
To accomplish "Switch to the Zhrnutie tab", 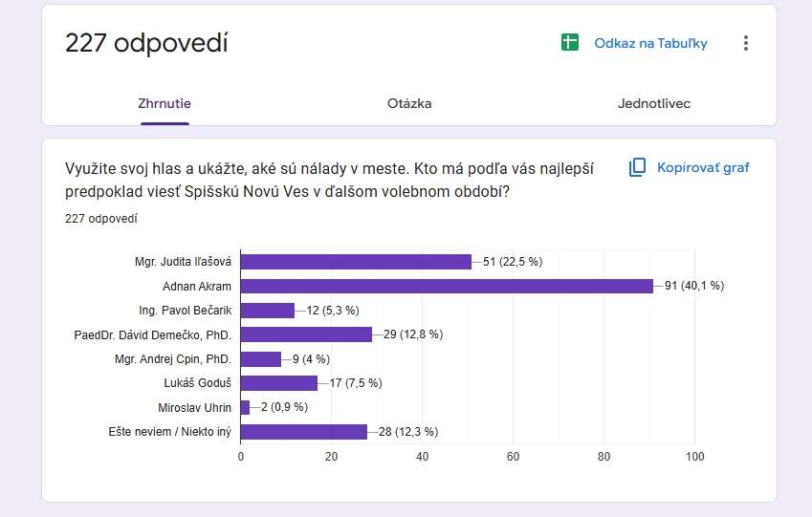I will point(165,103).
